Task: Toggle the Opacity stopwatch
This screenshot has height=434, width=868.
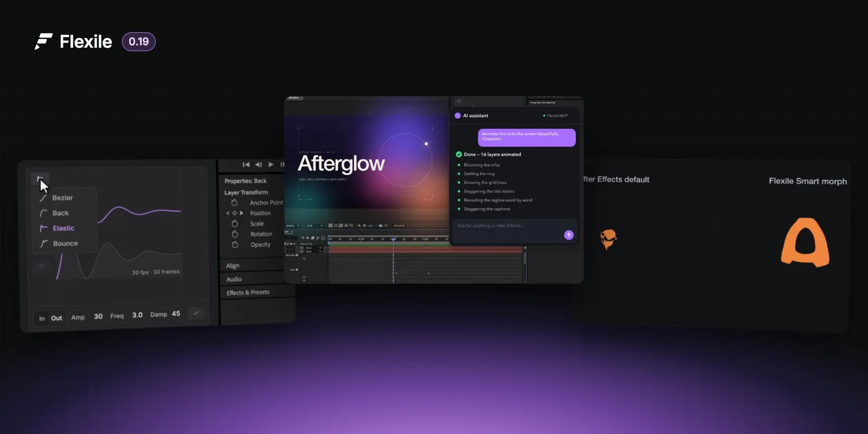Action: pyautogui.click(x=235, y=245)
